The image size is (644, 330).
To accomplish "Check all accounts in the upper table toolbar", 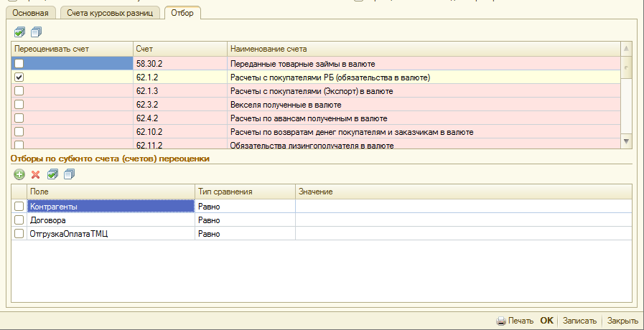I will (x=19, y=32).
